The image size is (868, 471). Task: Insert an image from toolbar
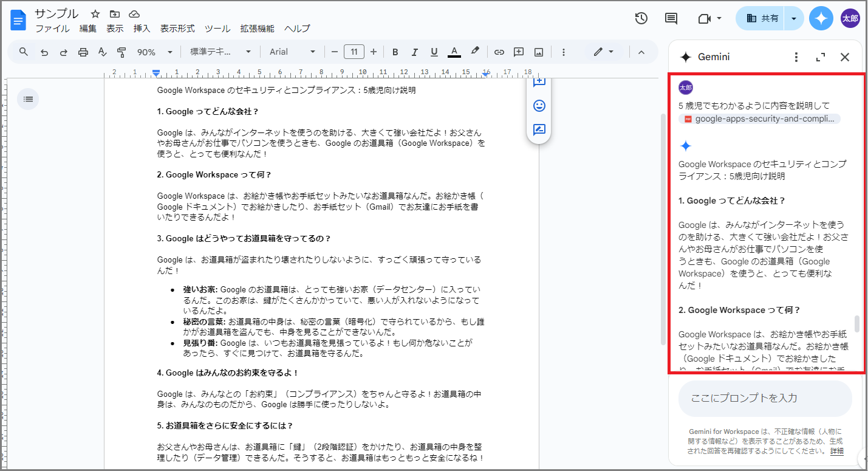(539, 52)
